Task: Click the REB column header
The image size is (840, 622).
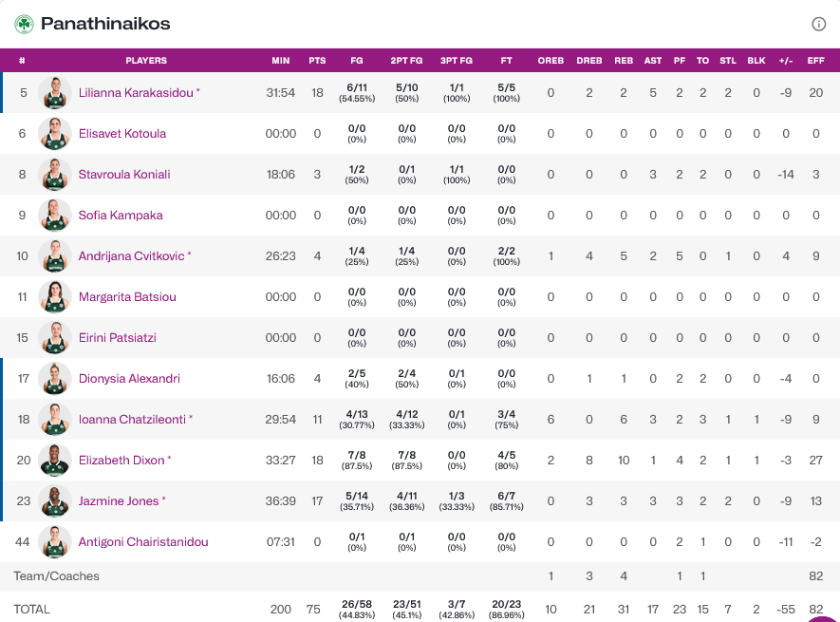Action: [624, 61]
